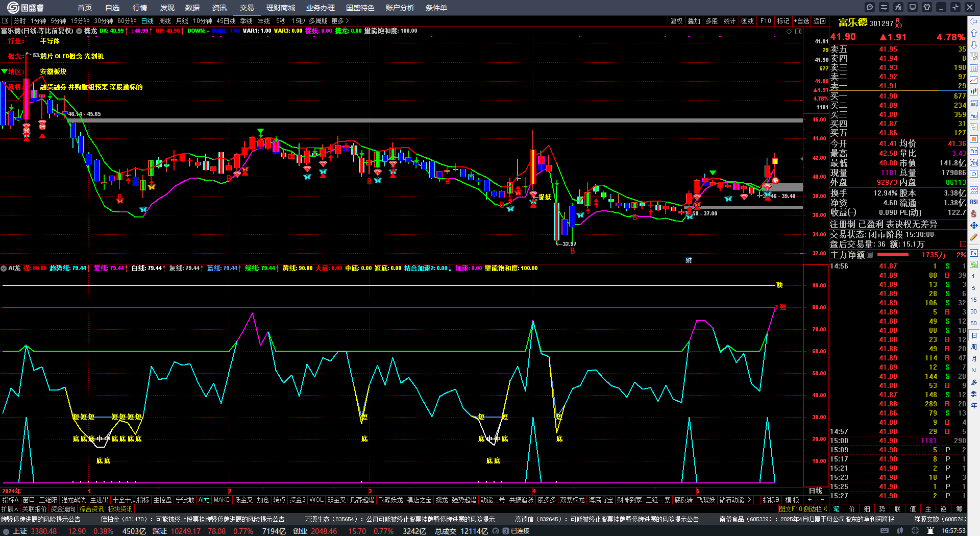This screenshot has height=536, width=980.
Task: Open the candlestick chart icon in right sidebar
Action: pos(974,92)
